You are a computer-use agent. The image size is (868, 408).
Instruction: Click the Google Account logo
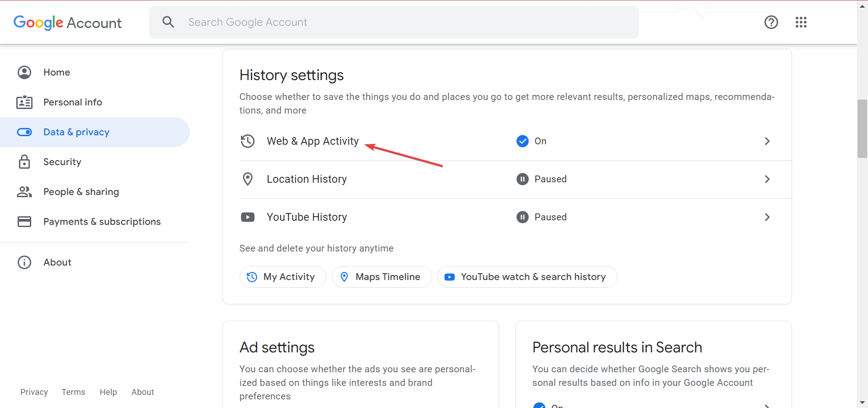pos(67,23)
